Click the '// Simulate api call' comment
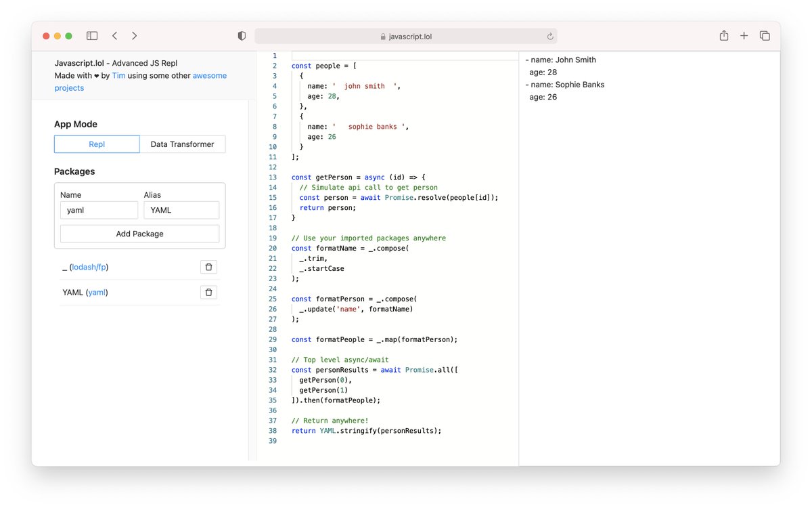The width and height of the screenshot is (812, 508). (x=369, y=188)
